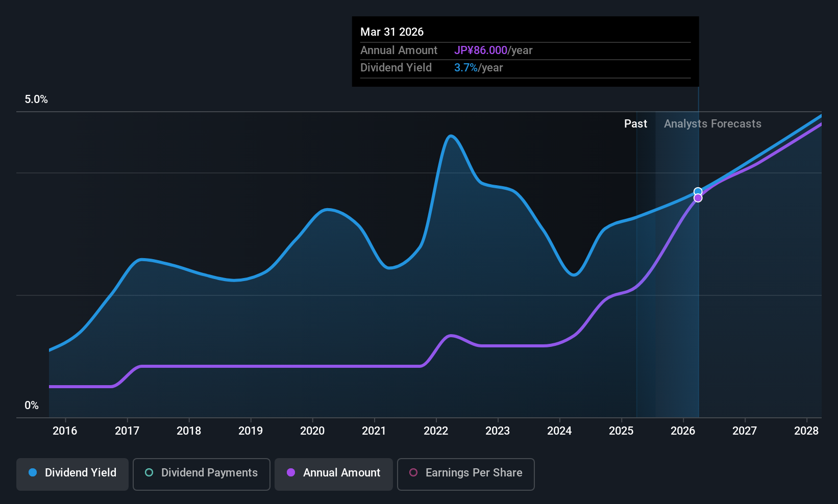Click the 2022 x-axis label
The width and height of the screenshot is (838, 504).
pos(436,431)
